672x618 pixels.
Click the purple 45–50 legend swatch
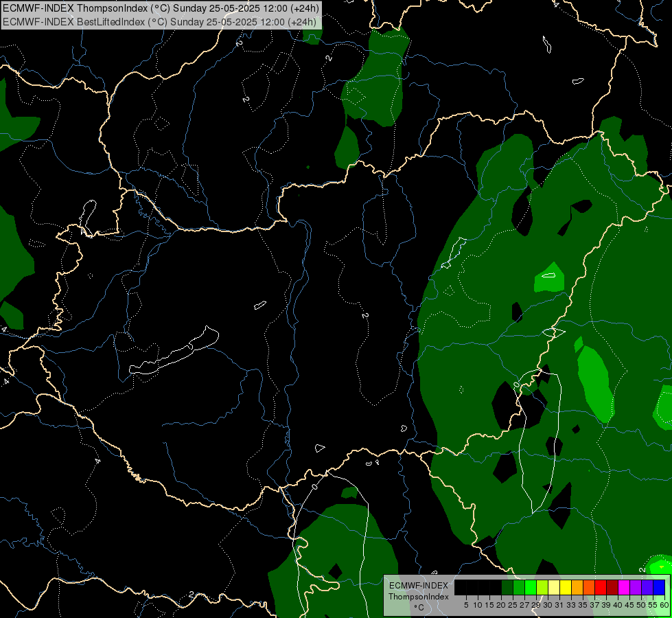pos(635,587)
